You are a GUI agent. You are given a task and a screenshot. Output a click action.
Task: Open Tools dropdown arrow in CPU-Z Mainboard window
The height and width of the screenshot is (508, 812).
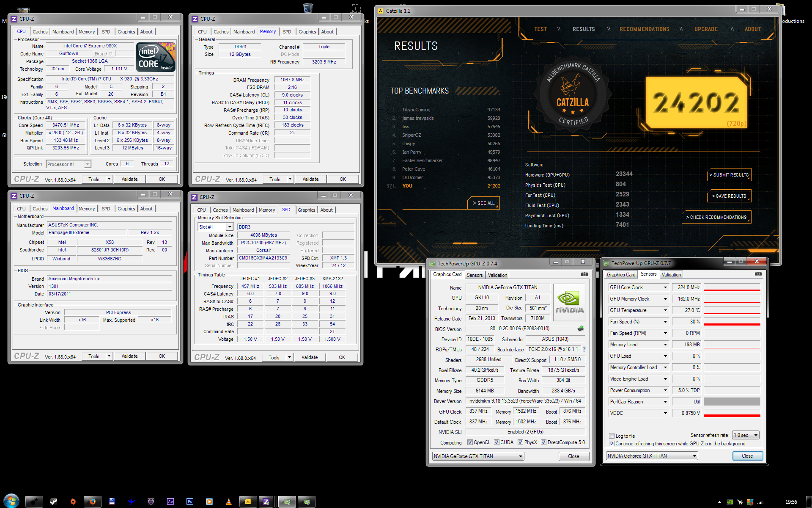[x=109, y=356]
